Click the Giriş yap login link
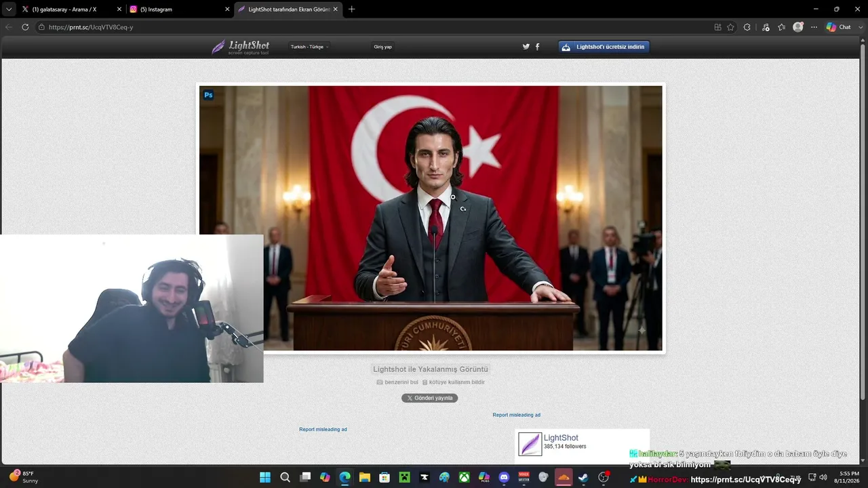Image resolution: width=868 pixels, height=488 pixels. click(x=383, y=47)
